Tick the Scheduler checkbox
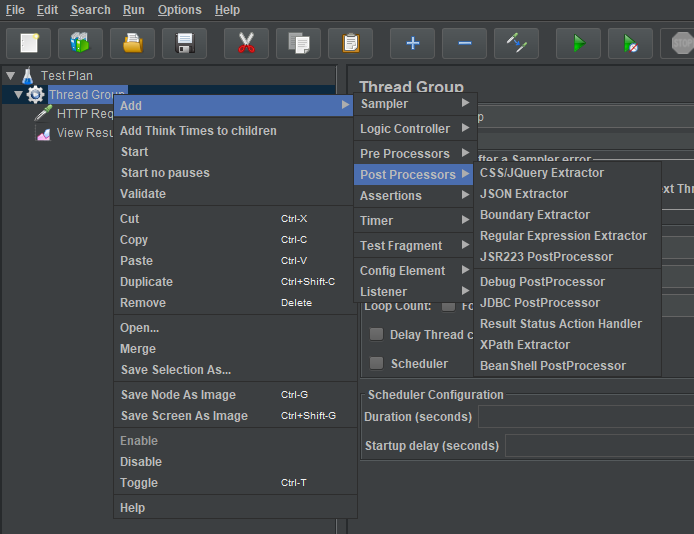This screenshot has width=694, height=534. (x=376, y=363)
